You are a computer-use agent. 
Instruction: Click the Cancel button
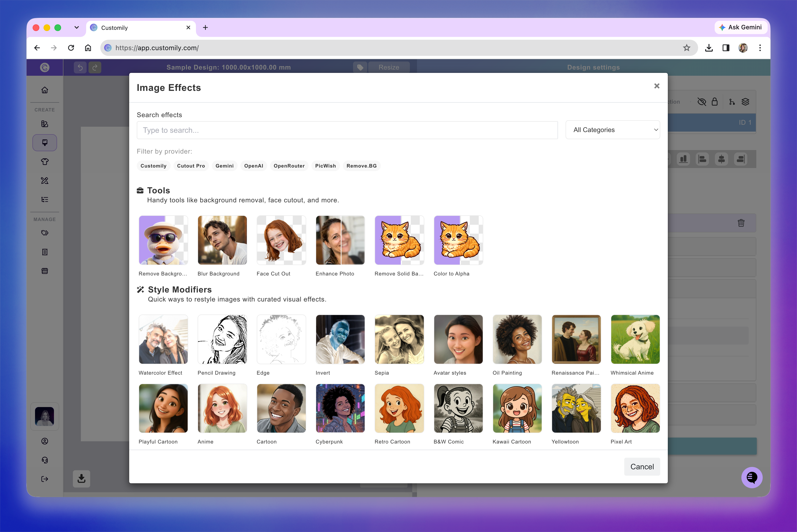pyautogui.click(x=642, y=466)
